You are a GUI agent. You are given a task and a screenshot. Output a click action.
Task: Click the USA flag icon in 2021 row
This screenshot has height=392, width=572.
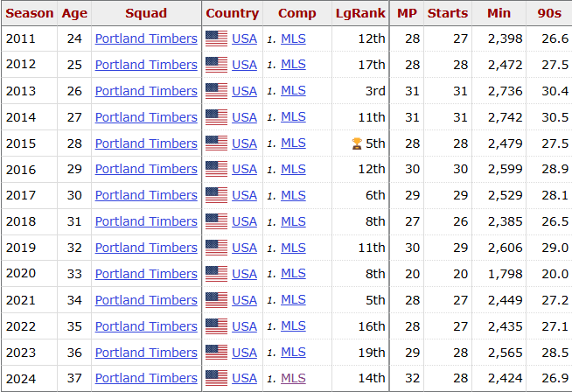(216, 300)
